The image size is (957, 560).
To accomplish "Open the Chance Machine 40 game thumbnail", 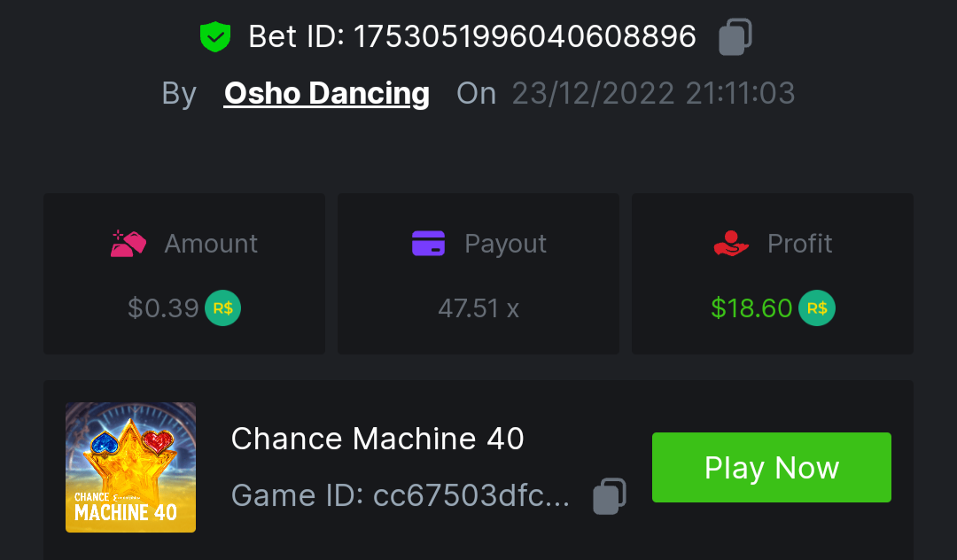I will click(x=130, y=467).
